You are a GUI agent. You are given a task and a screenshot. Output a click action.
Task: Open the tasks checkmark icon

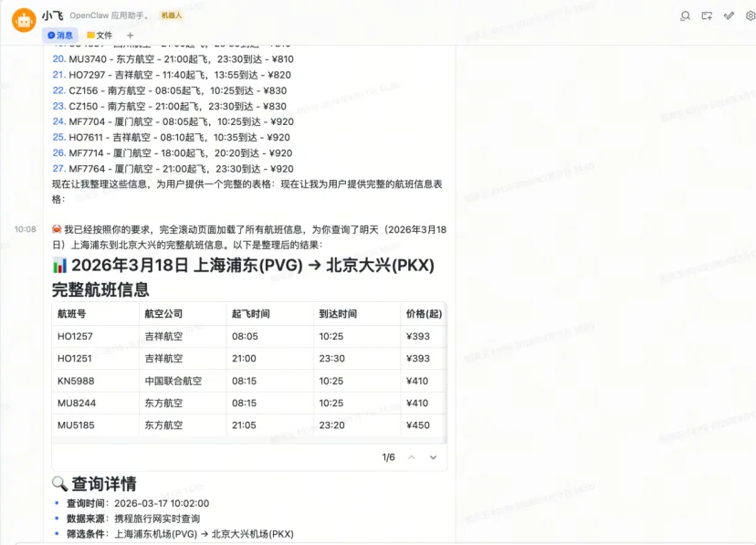(x=729, y=16)
